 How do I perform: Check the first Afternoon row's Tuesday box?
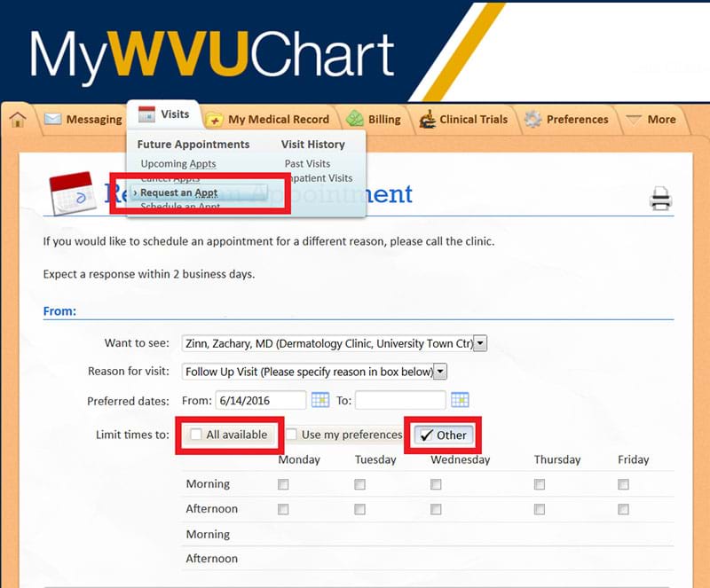360,509
